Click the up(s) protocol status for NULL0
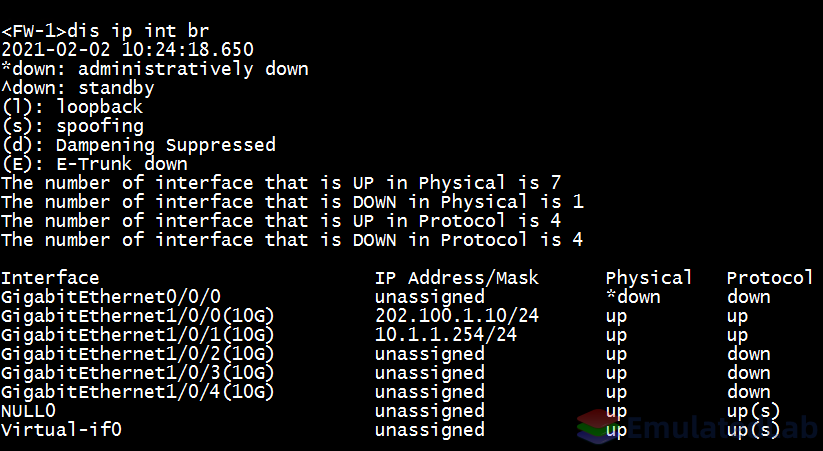 (754, 411)
